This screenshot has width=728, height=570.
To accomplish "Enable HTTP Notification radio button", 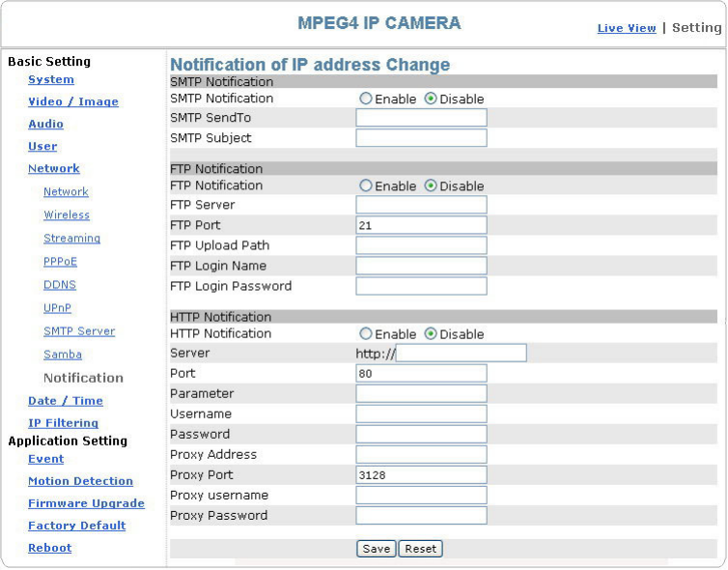I will coord(366,333).
